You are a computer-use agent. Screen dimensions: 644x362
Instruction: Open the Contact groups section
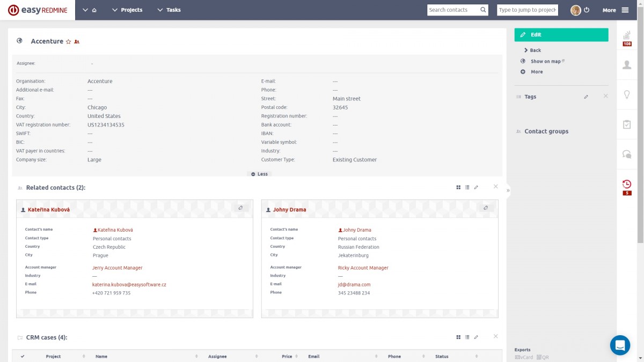546,131
